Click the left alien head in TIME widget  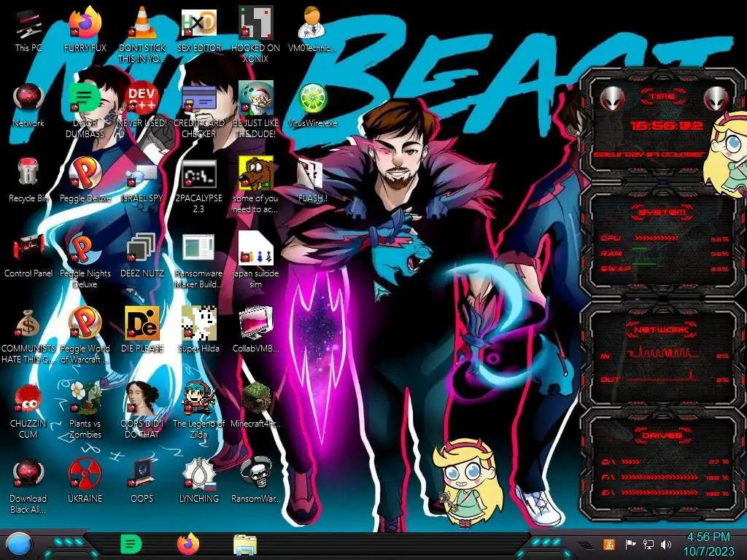pyautogui.click(x=612, y=99)
